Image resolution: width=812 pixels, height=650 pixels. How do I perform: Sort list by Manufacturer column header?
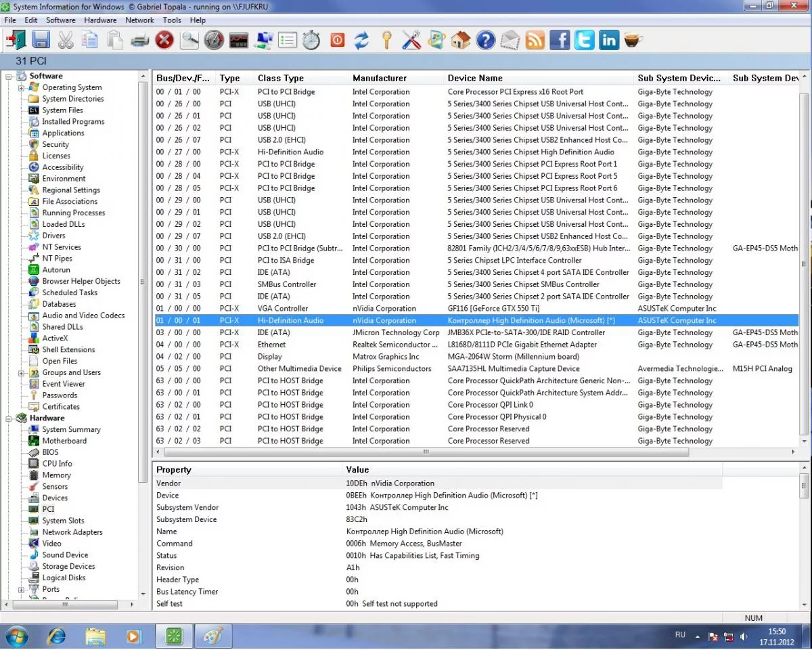(380, 78)
